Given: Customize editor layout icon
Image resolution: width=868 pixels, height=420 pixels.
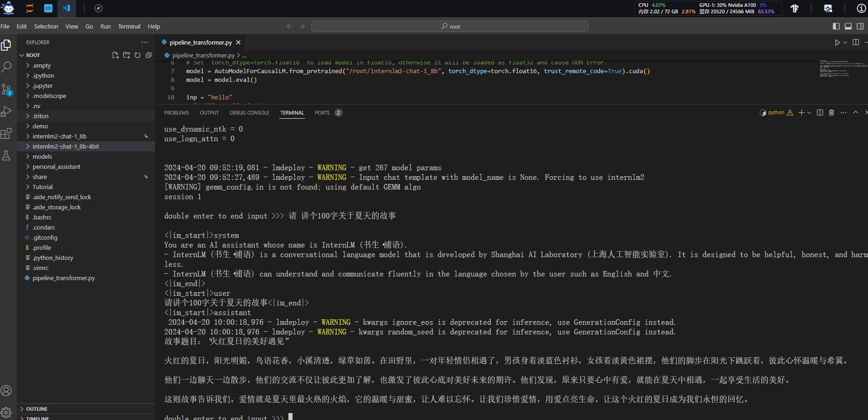Looking at the screenshot, I should pos(860,26).
